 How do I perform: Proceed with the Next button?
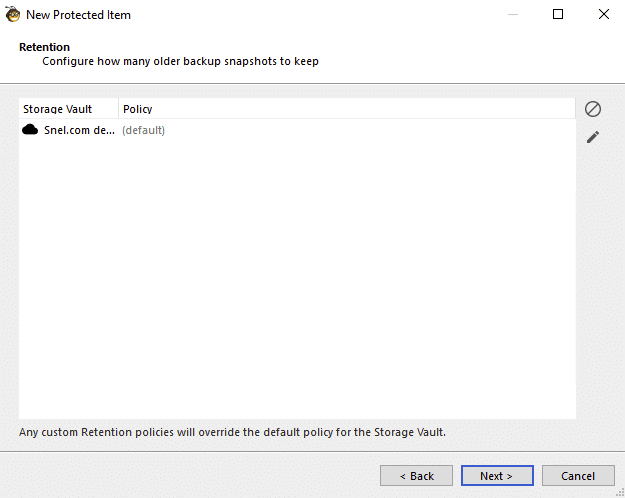tap(497, 476)
